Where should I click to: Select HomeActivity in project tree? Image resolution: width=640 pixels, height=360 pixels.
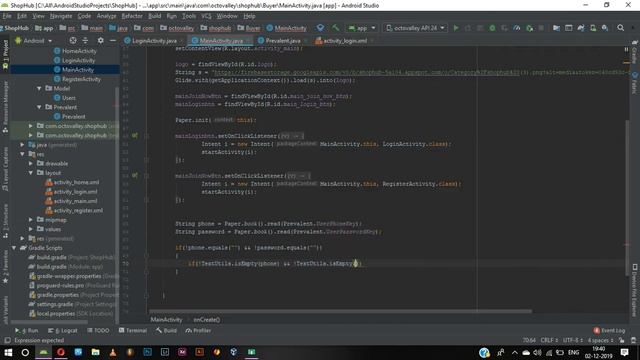79,51
